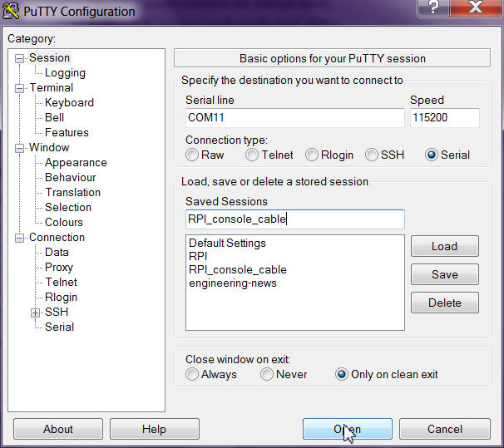Collapse the Terminal tree branch
This screenshot has height=448, width=504.
click(20, 88)
